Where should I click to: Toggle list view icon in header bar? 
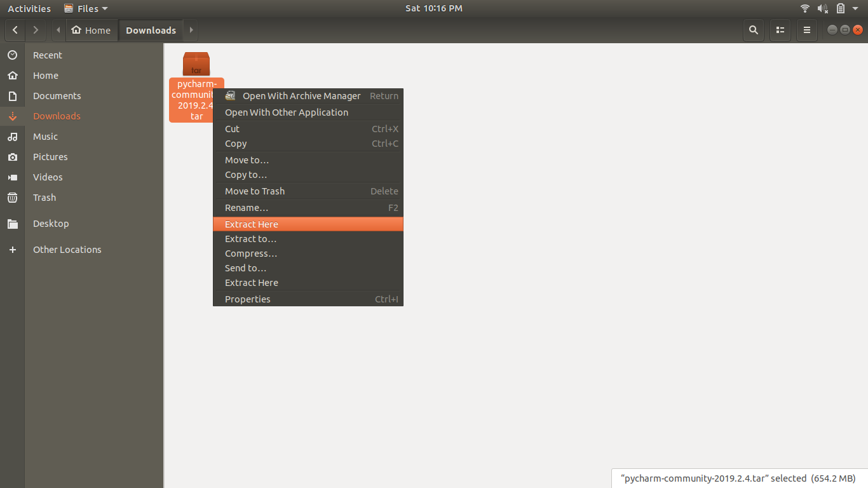click(x=780, y=30)
